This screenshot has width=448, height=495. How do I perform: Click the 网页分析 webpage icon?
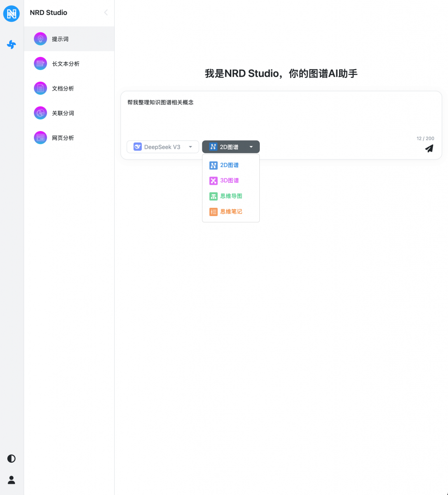pyautogui.click(x=41, y=138)
